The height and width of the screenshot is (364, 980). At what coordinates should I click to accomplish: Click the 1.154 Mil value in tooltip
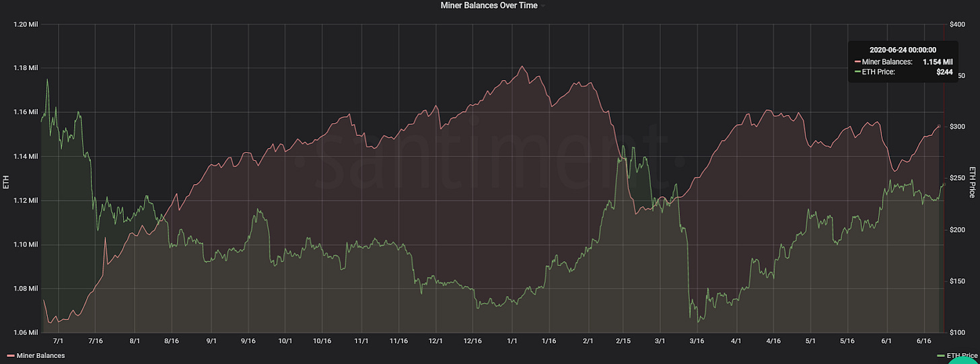[x=938, y=62]
